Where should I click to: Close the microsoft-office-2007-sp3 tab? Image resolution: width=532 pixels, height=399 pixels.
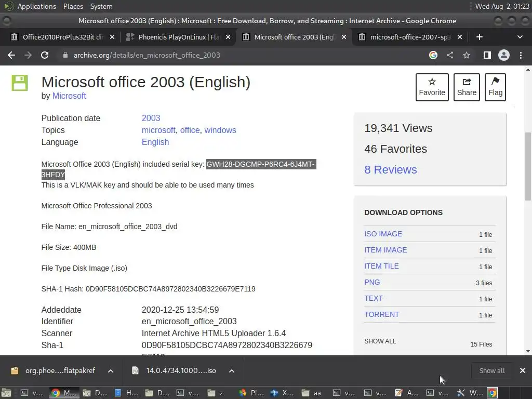[x=460, y=37]
